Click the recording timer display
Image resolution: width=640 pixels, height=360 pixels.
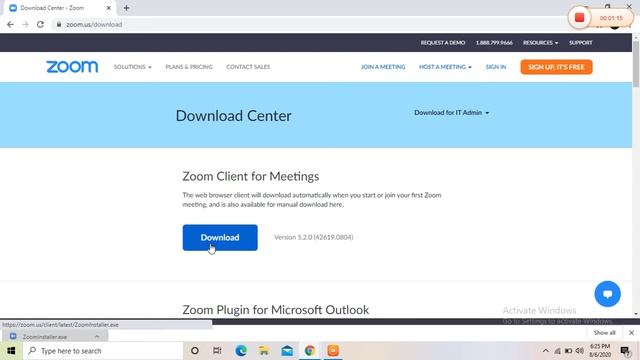(611, 18)
